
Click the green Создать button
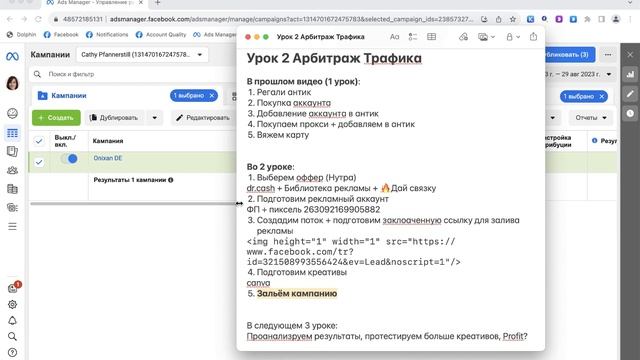pos(56,118)
